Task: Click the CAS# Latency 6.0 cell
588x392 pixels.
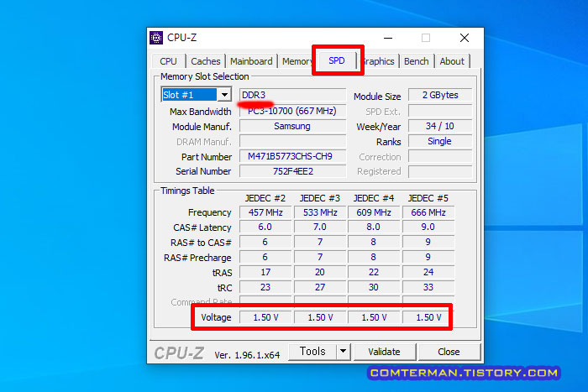Action: [x=265, y=227]
